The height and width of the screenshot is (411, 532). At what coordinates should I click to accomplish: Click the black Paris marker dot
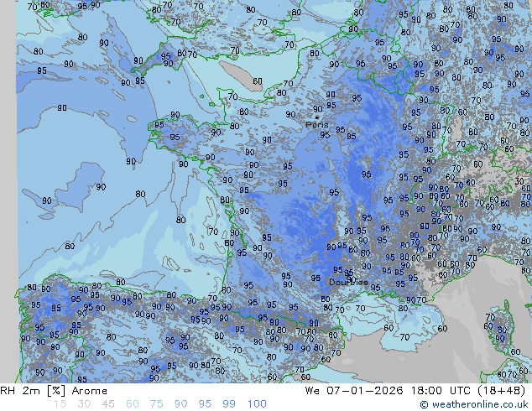[x=317, y=117]
